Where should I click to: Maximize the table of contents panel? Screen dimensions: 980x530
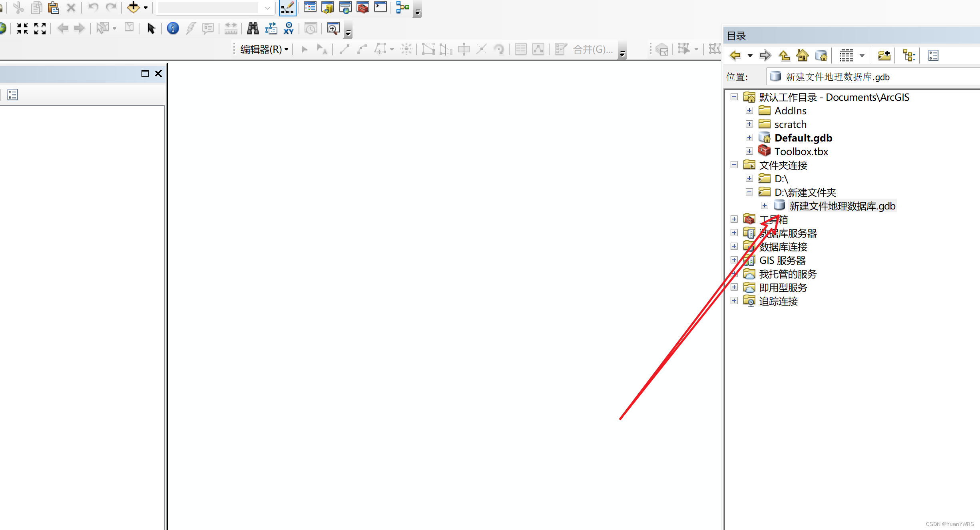point(145,74)
